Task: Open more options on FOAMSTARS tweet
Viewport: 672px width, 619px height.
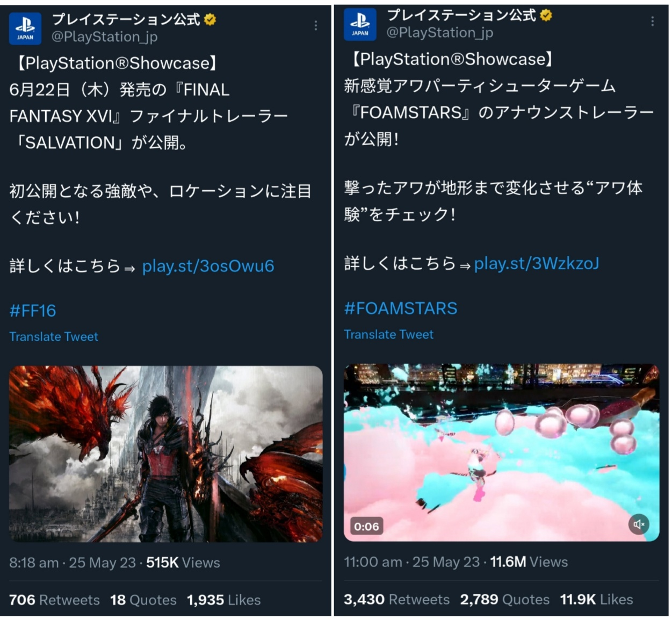Action: point(652,21)
